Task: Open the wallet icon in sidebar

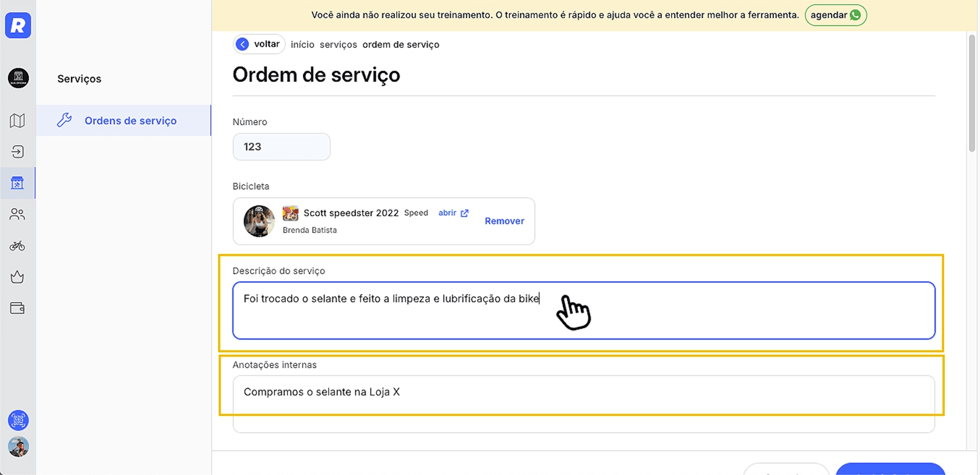Action: point(17,308)
